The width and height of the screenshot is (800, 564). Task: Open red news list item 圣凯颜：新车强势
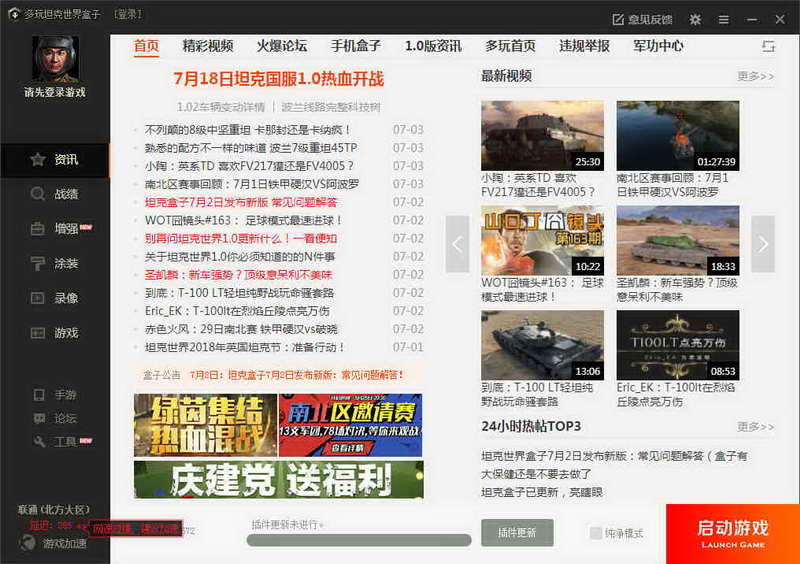pos(238,275)
